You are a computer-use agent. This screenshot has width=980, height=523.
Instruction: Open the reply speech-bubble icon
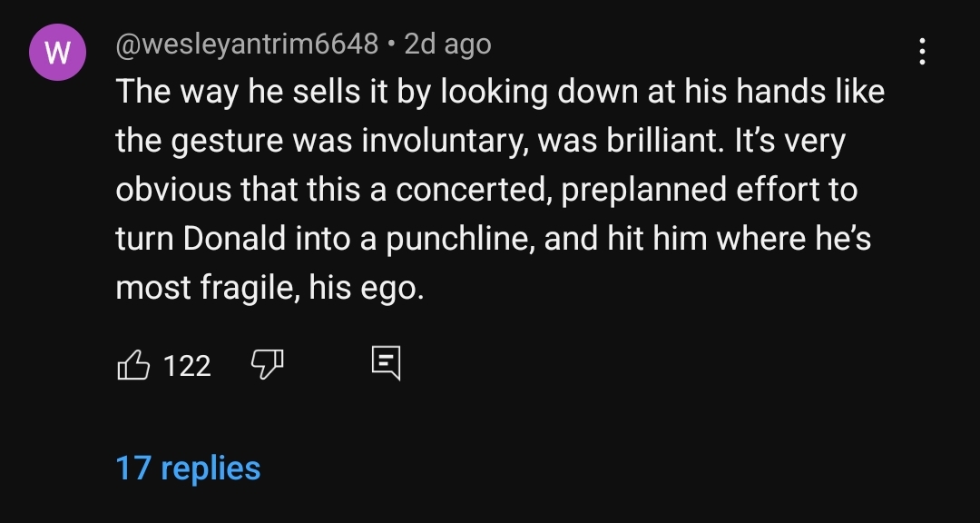[x=386, y=363]
